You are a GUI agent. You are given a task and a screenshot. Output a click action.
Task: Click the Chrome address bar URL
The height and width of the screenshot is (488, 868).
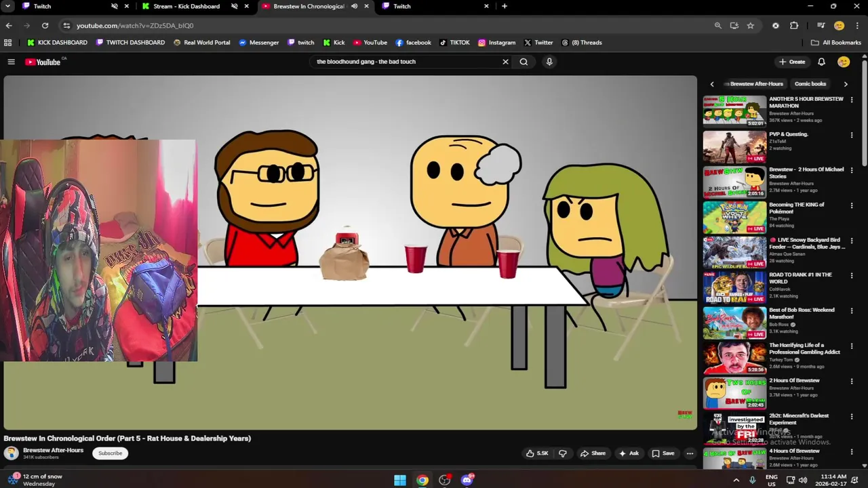135,26
